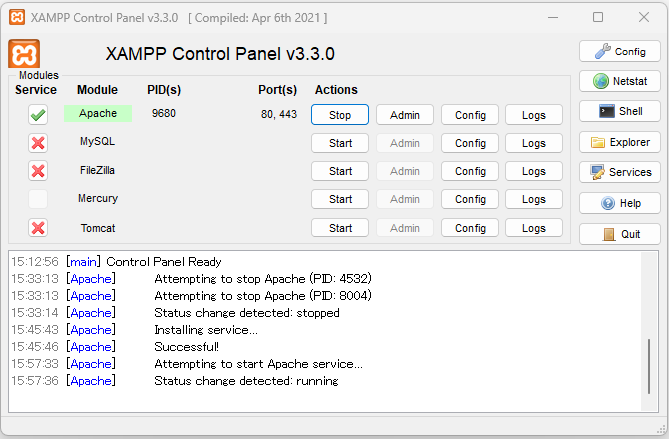
Task: Stop the Apache module
Action: 340,115
